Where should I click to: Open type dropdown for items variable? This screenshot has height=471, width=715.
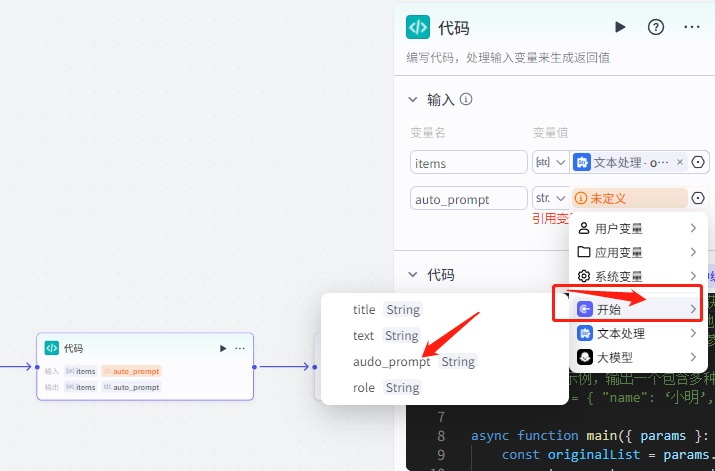click(551, 162)
